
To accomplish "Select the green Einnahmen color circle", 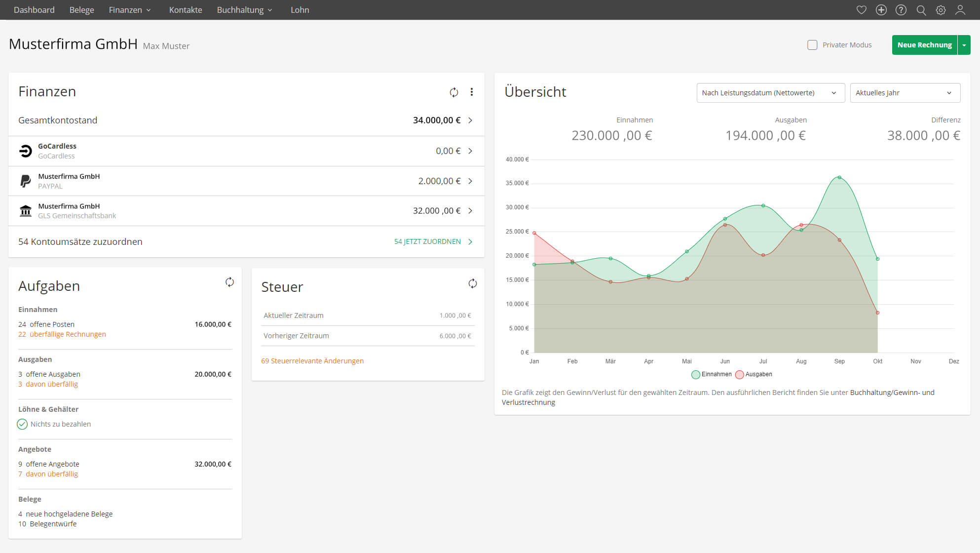I will pos(696,374).
